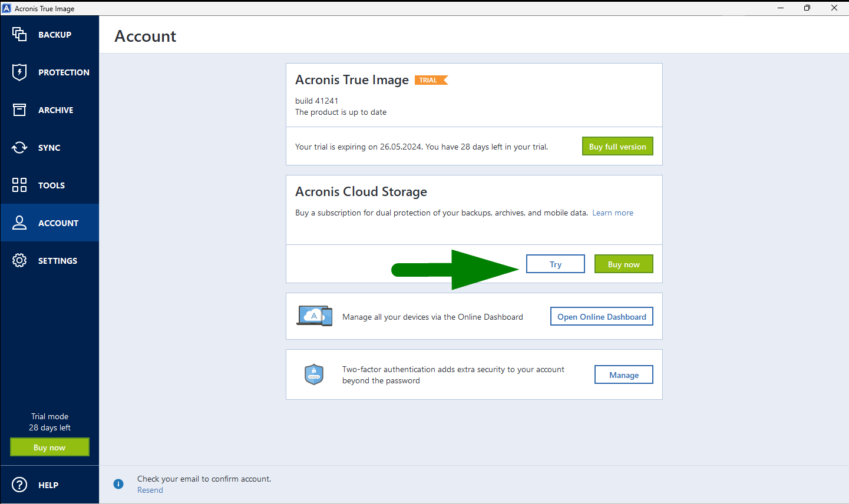The width and height of the screenshot is (849, 504).
Task: Click the Online Dashboard cloud device icon
Action: pos(314,316)
